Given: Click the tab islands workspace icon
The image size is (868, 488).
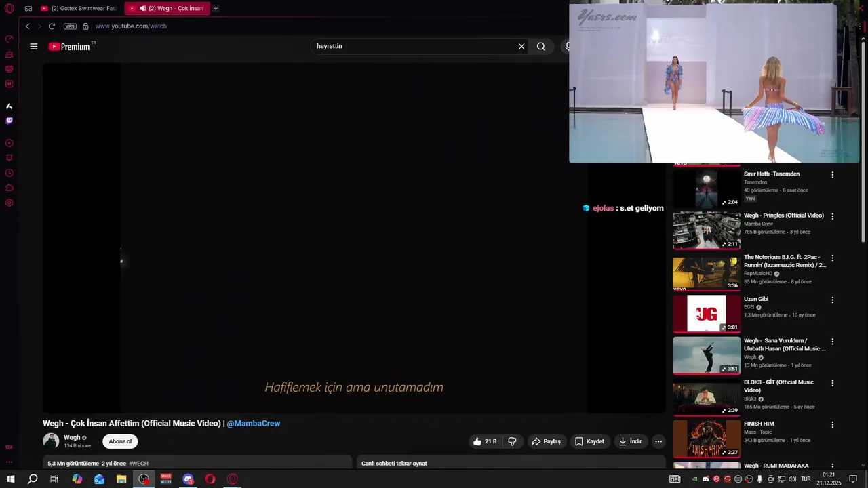Looking at the screenshot, I should 28,9.
